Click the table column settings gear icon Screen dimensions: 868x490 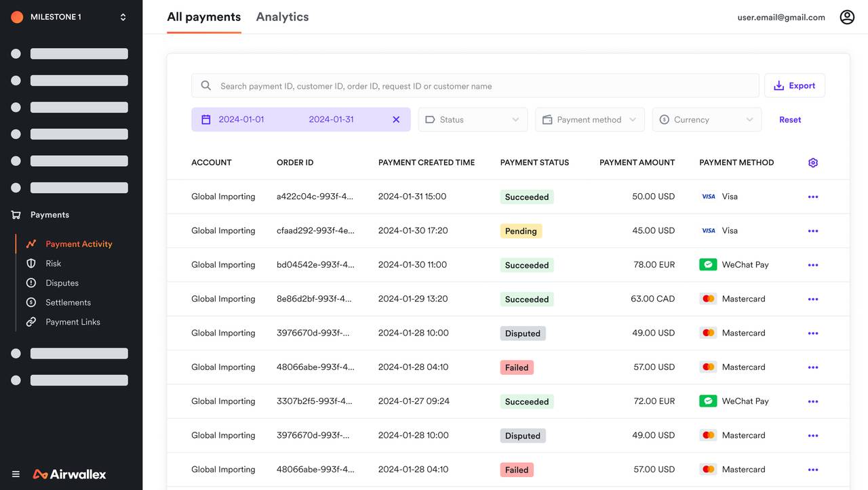tap(813, 163)
